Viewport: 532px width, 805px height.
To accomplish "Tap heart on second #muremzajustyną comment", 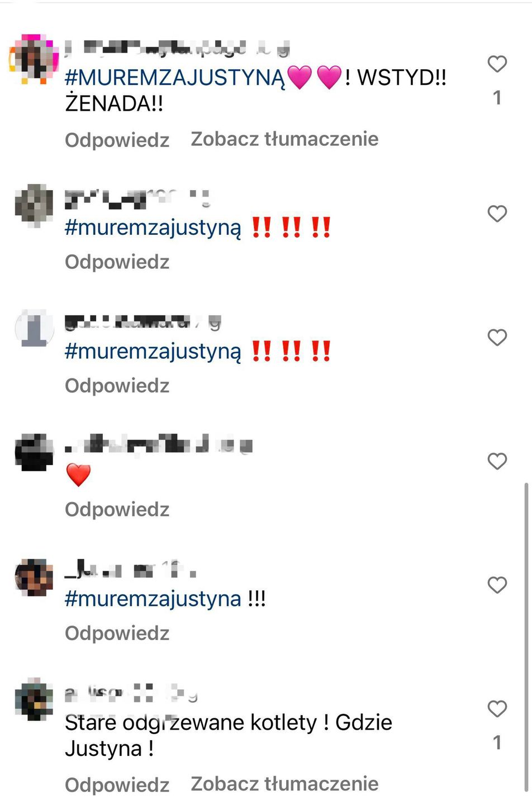I will (x=497, y=214).
